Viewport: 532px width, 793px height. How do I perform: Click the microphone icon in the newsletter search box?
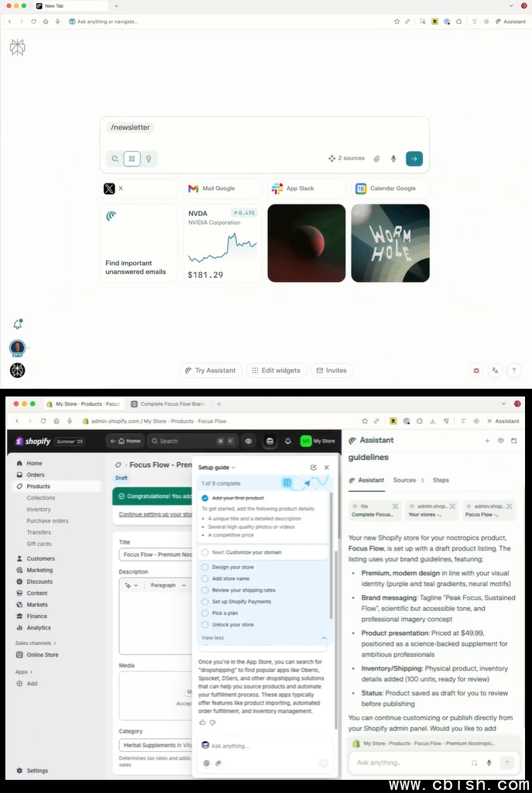click(x=393, y=159)
